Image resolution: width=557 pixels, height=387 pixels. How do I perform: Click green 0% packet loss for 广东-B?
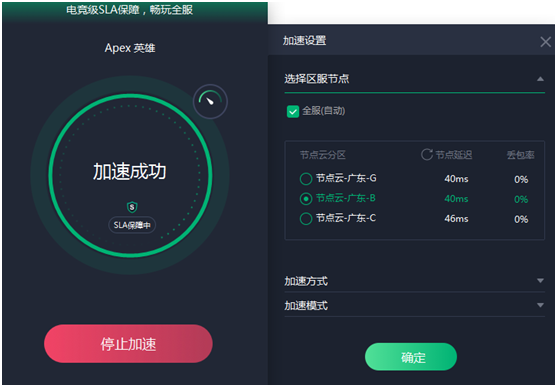tap(521, 199)
